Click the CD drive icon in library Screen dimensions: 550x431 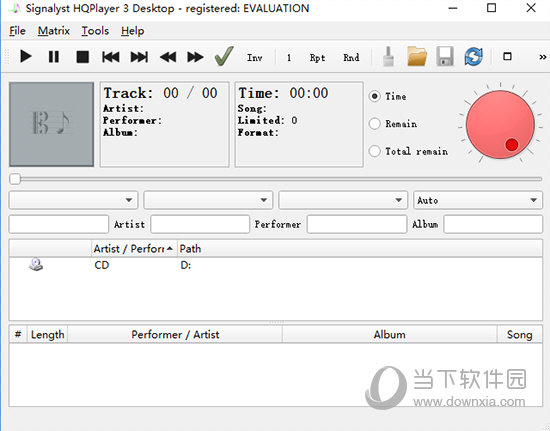point(36,264)
